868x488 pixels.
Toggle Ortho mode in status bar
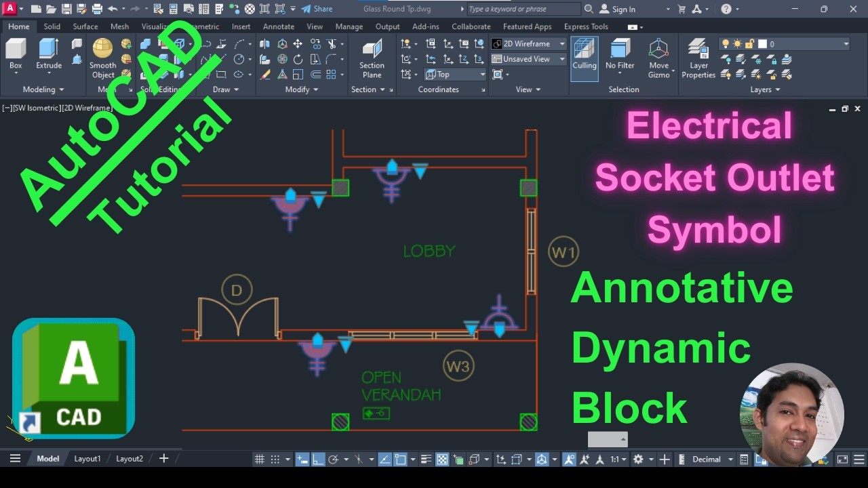tap(317, 459)
